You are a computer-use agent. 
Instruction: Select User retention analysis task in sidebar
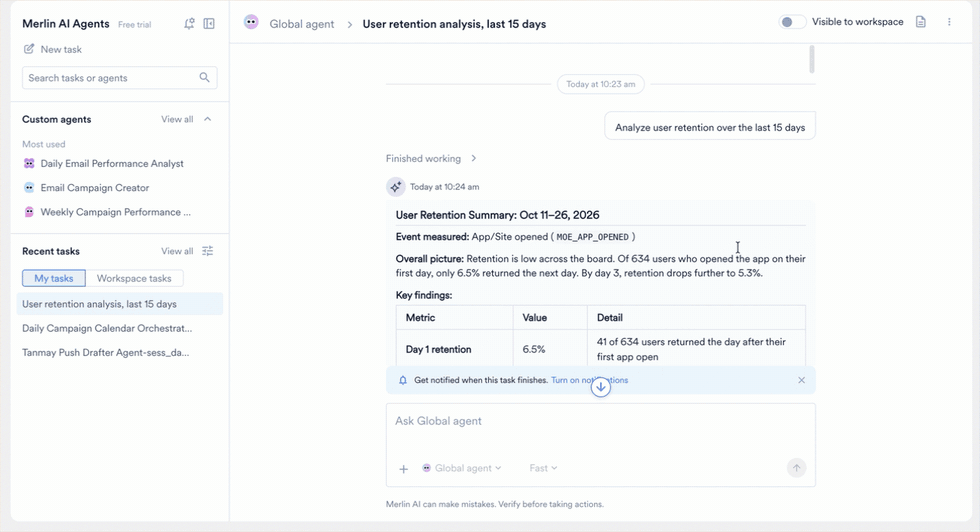pyautogui.click(x=119, y=304)
